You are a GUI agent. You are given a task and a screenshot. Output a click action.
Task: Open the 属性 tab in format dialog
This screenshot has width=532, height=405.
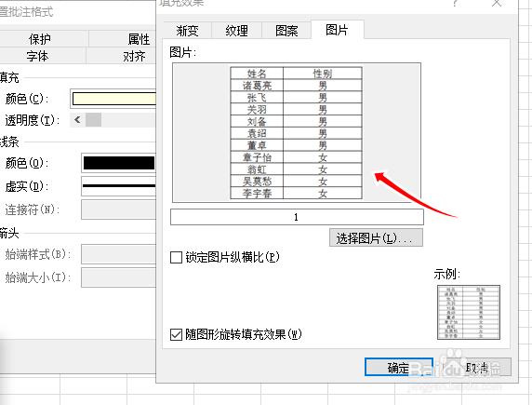pyautogui.click(x=140, y=39)
